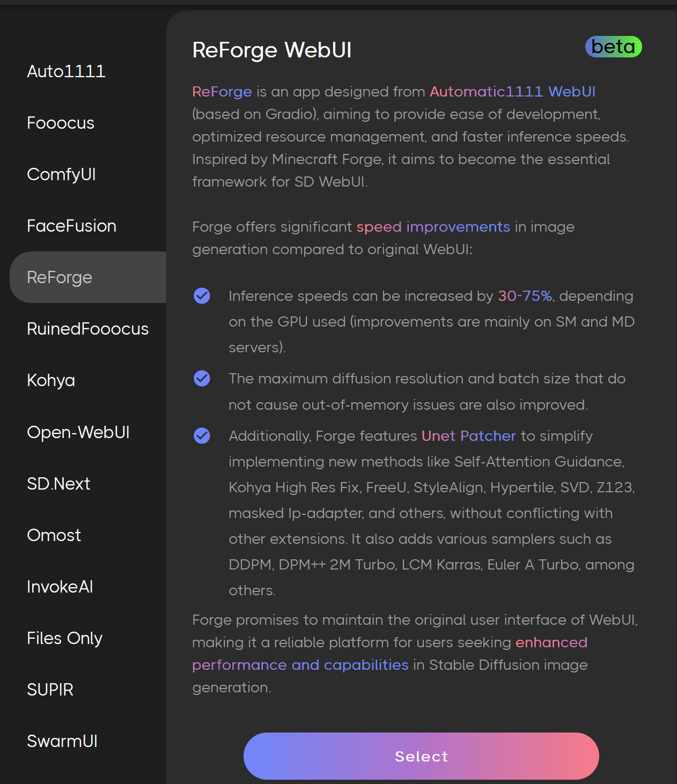
Task: Select ComfyUI in the sidebar
Action: (x=61, y=174)
